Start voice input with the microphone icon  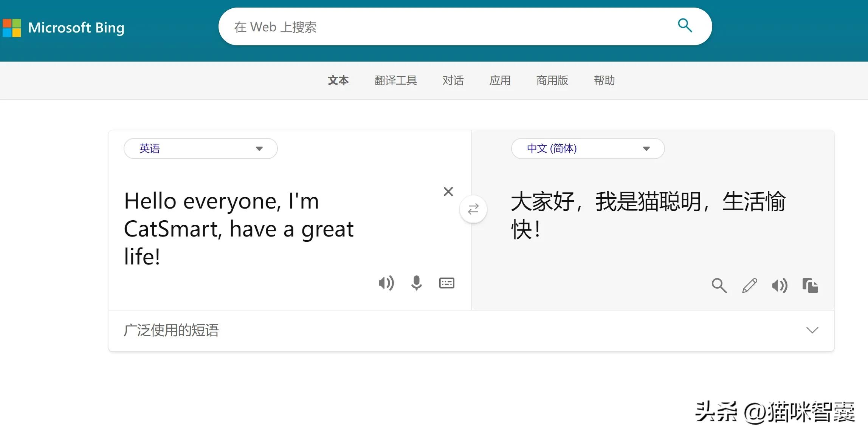(417, 283)
